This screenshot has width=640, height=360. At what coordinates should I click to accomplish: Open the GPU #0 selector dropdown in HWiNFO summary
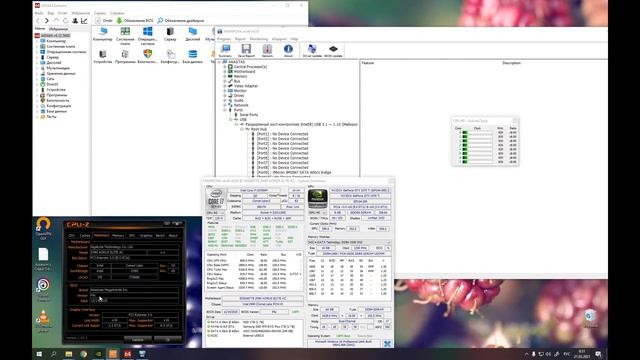point(318,213)
